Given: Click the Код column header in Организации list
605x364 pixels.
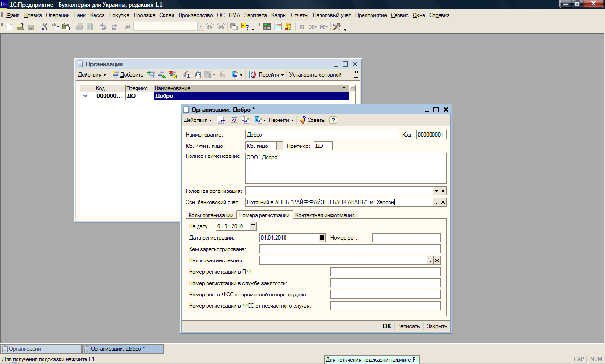Looking at the screenshot, I should (110, 88).
